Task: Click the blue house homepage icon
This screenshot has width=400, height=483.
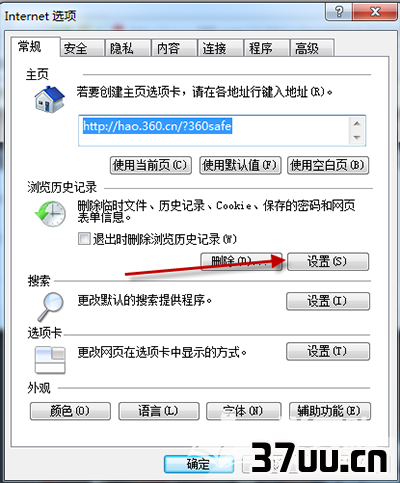Action: point(50,99)
